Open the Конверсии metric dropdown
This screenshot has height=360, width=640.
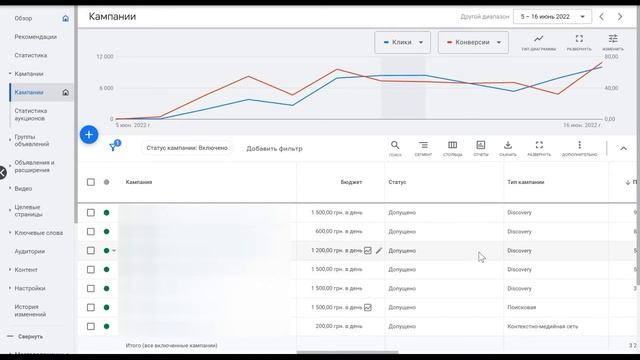pyautogui.click(x=473, y=42)
